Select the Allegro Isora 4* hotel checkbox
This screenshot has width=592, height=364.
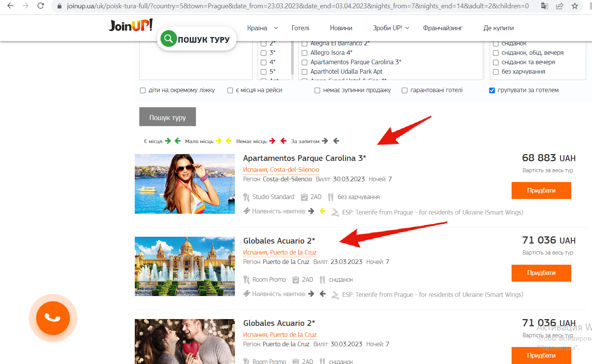click(305, 53)
